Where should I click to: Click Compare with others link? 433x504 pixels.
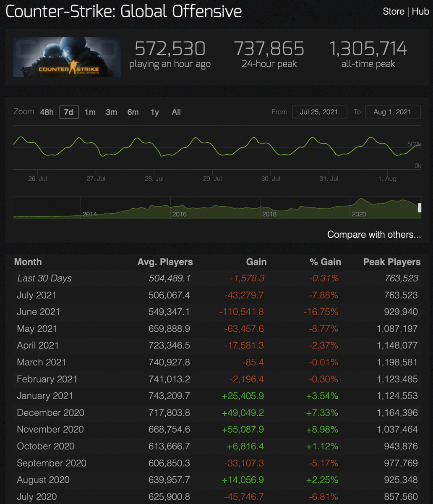tap(374, 234)
